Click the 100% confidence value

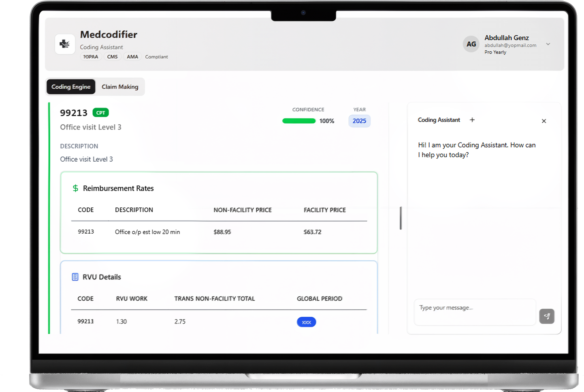[x=327, y=121]
